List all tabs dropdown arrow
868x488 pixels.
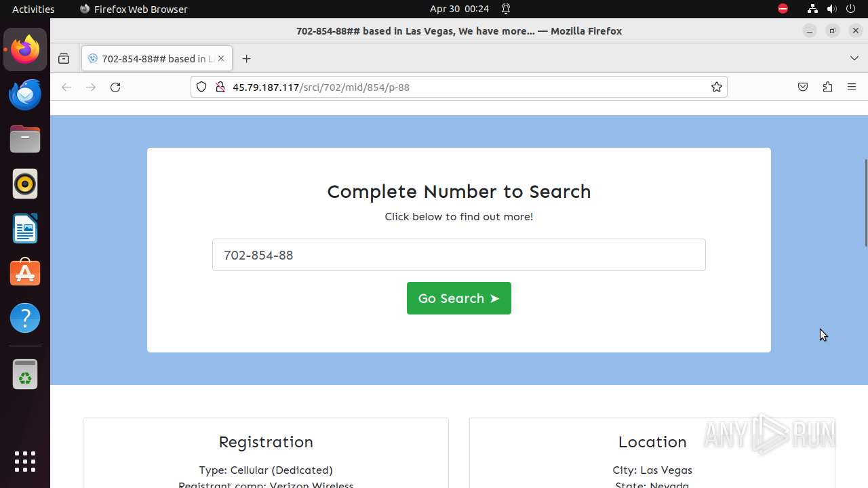point(854,59)
